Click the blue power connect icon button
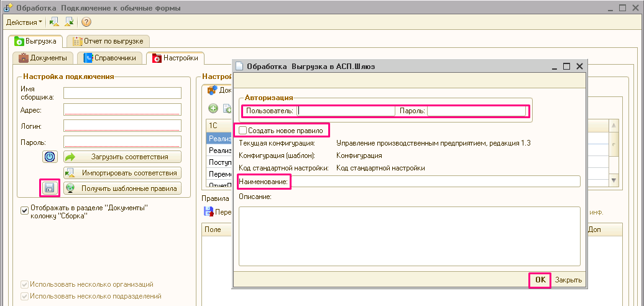The height and width of the screenshot is (306, 644). tap(50, 157)
